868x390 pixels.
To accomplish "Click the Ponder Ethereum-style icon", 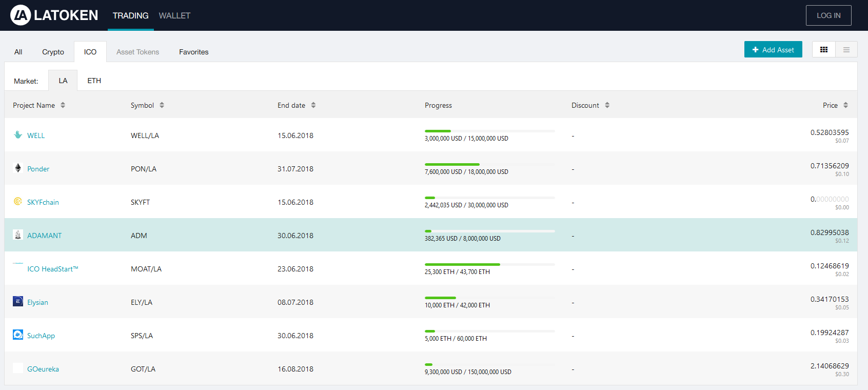I will [18, 168].
